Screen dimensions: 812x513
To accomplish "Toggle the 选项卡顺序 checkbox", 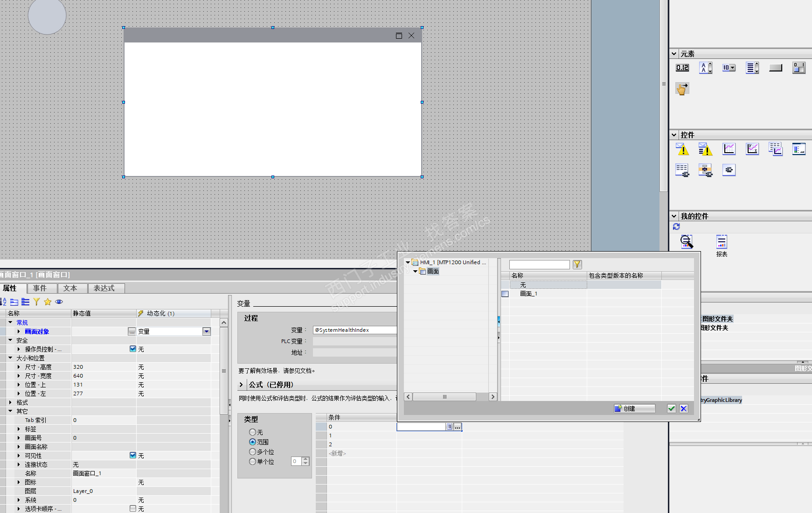I will point(133,508).
